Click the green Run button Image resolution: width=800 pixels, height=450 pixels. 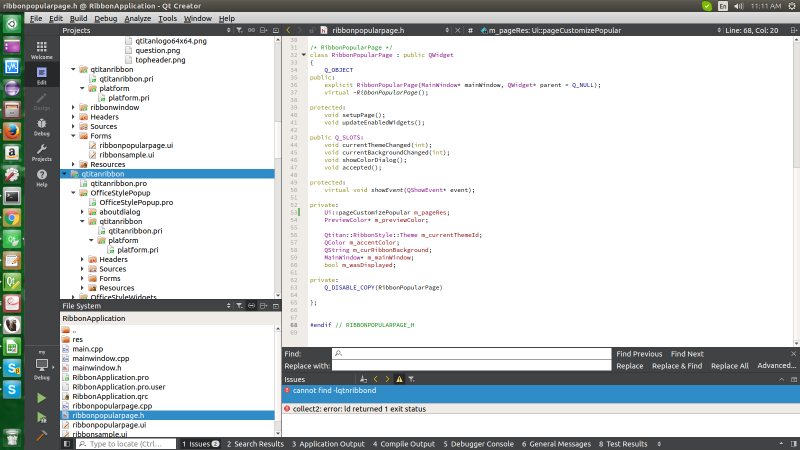pyautogui.click(x=42, y=398)
